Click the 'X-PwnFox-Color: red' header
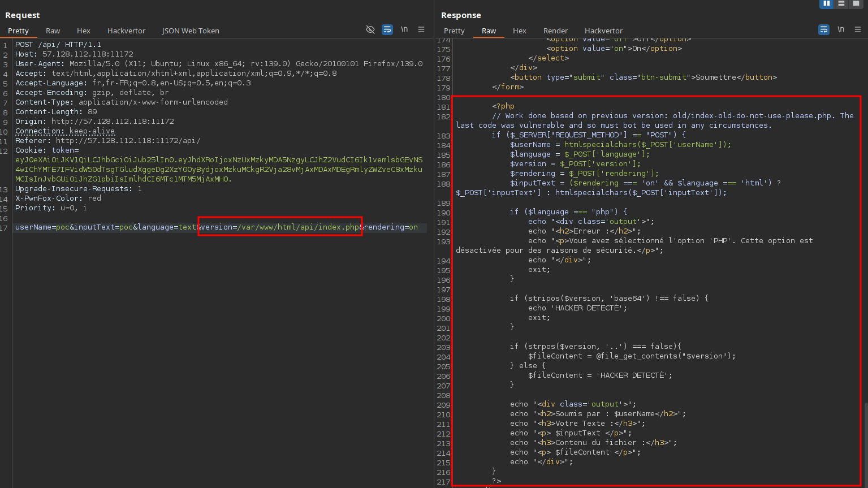Viewport: 868px width, 488px height. (x=58, y=198)
